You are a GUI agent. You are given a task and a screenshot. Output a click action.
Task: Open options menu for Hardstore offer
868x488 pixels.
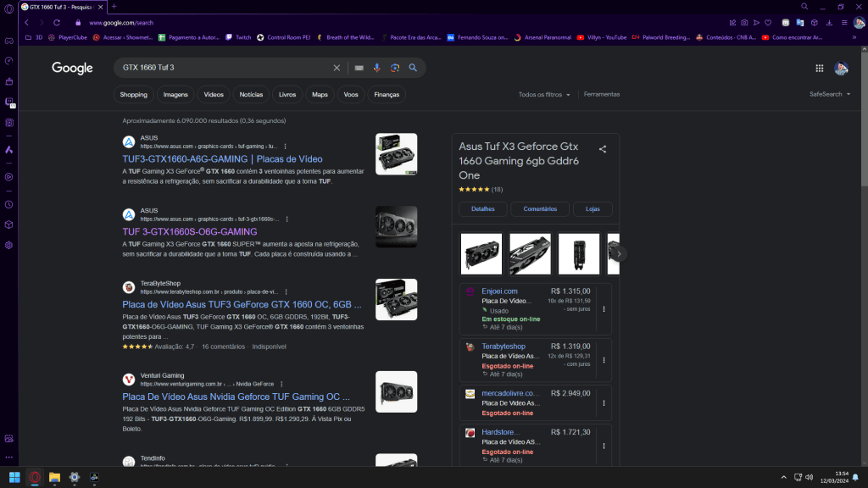(604, 446)
